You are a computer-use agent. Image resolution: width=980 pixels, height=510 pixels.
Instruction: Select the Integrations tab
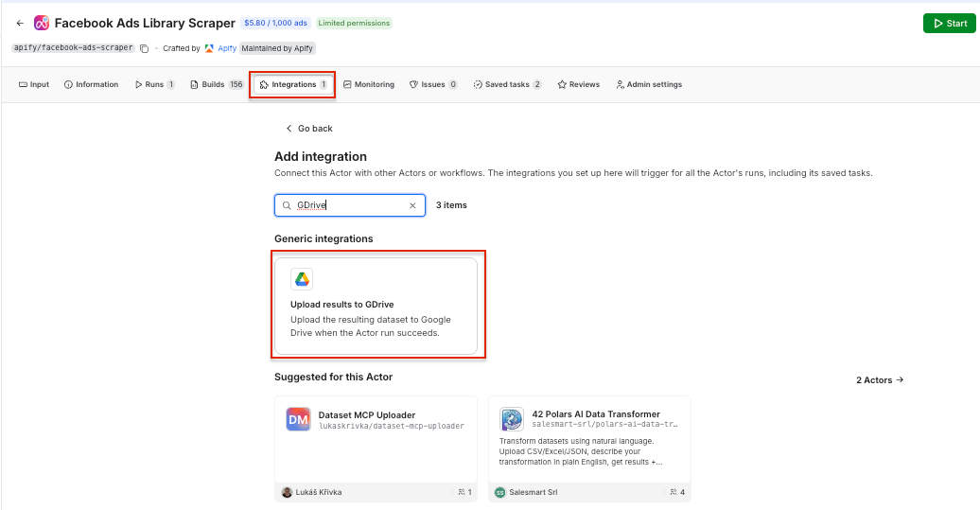click(293, 84)
